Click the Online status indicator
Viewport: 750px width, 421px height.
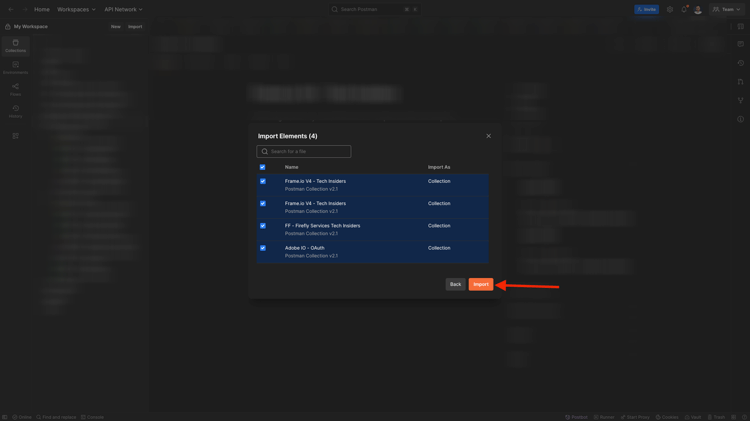(22, 417)
